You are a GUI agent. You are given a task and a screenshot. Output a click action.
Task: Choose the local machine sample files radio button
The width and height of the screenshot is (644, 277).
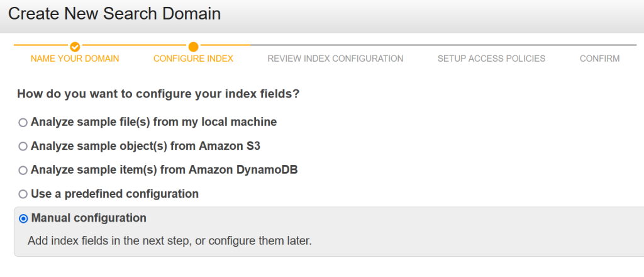click(23, 123)
